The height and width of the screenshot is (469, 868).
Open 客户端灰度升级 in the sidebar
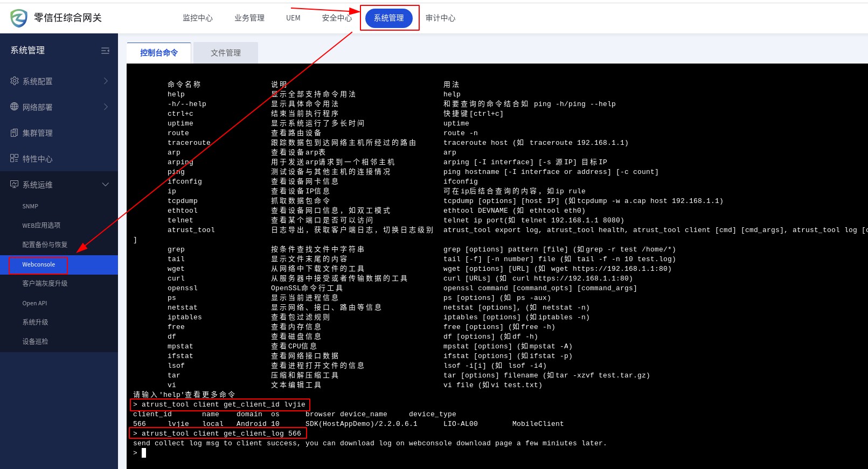[45, 283]
